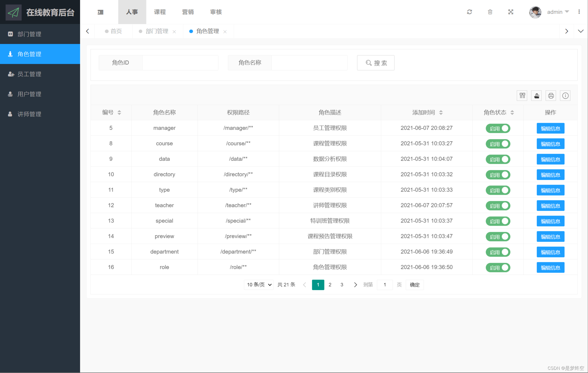The height and width of the screenshot is (373, 588).
Task: Toggle 启用 status for teacher role
Action: pyautogui.click(x=499, y=205)
